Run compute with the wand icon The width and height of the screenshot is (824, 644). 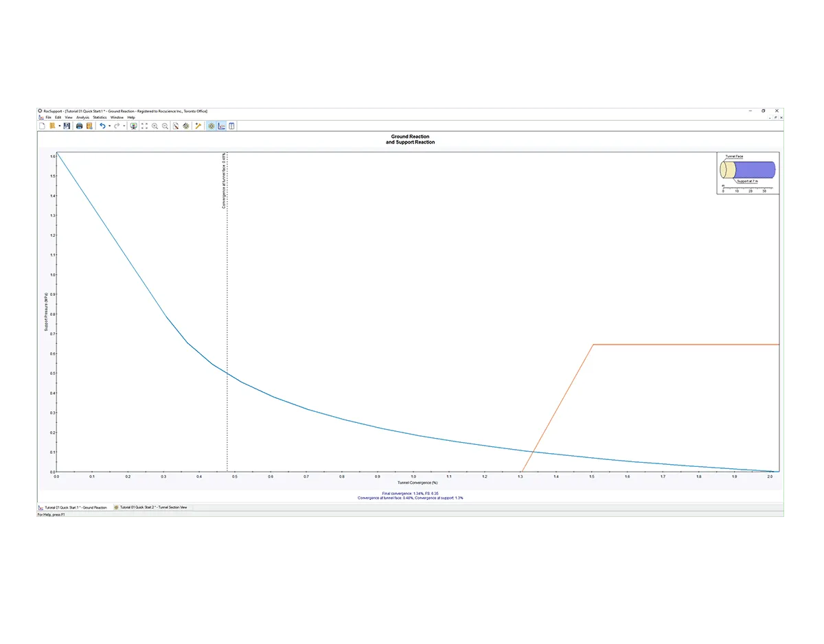[198, 126]
